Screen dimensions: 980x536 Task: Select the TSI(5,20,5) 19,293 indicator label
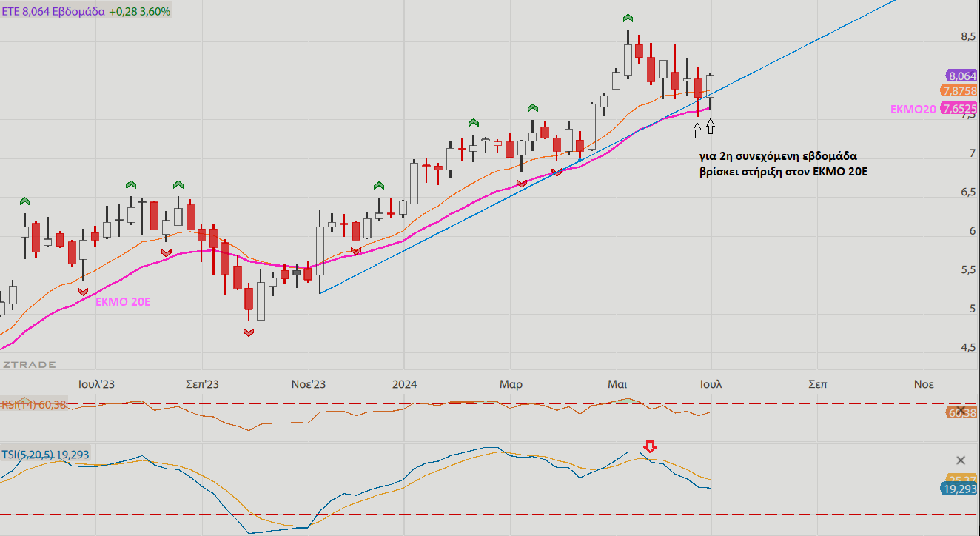[x=47, y=455]
